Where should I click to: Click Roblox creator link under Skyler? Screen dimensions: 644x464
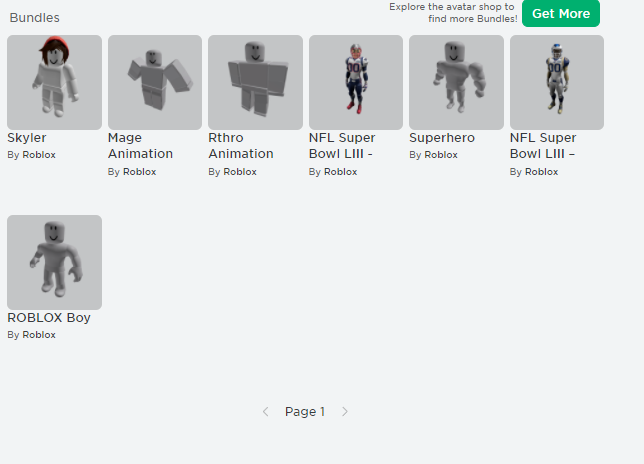click(x=39, y=155)
